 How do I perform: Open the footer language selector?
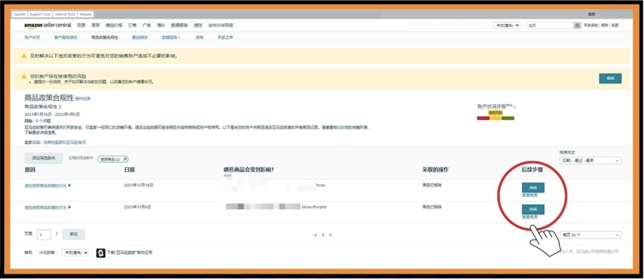pyautogui.click(x=75, y=253)
